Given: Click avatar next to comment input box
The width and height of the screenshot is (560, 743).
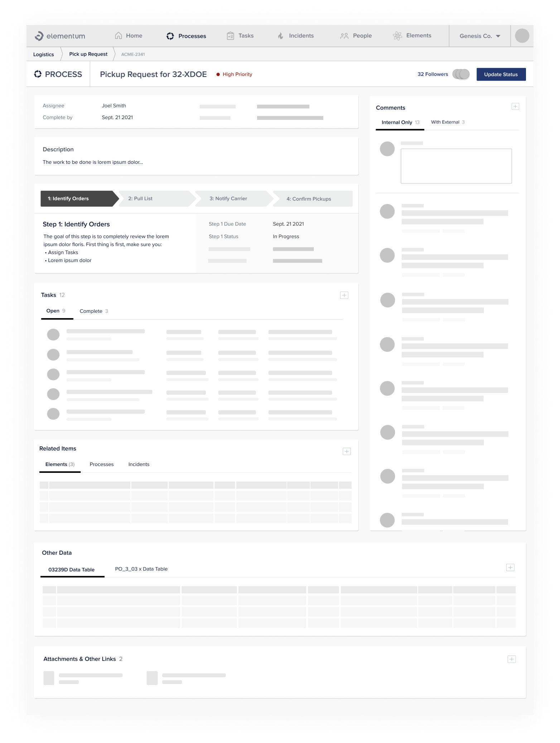Looking at the screenshot, I should tap(387, 149).
